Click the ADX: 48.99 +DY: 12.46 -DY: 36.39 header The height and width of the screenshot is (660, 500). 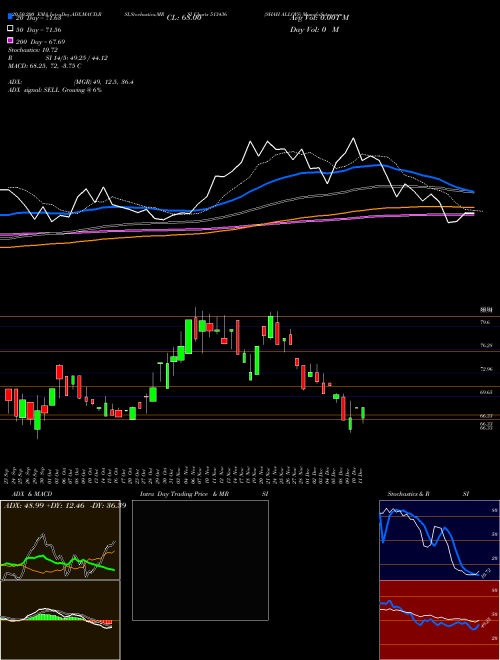[65, 506]
